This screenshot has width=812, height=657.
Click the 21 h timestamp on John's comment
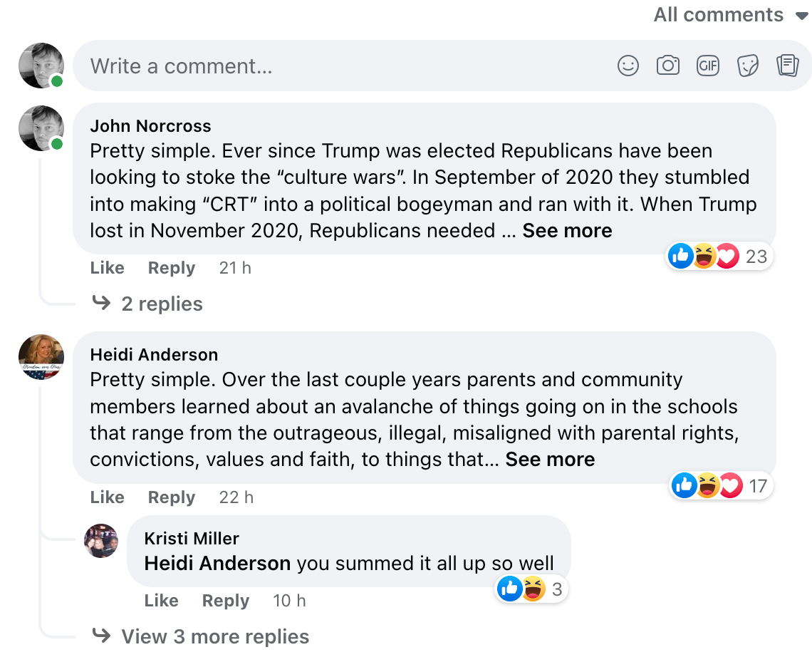point(235,268)
